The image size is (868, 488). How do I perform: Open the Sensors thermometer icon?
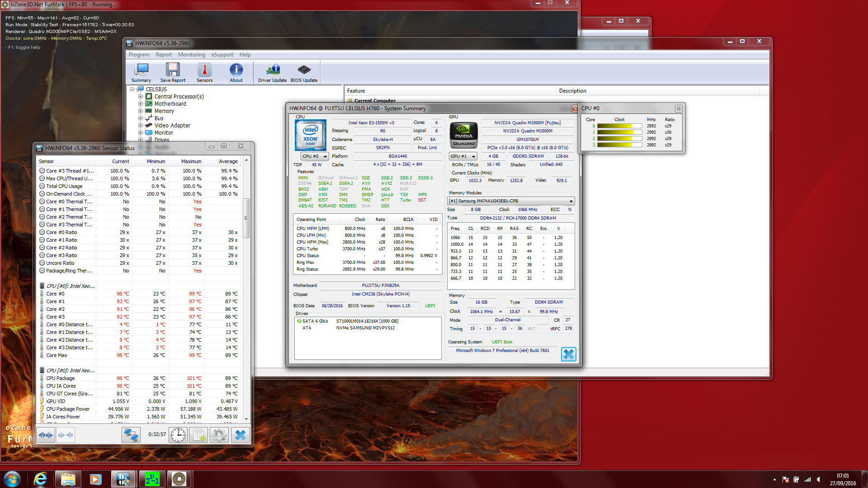[x=204, y=72]
